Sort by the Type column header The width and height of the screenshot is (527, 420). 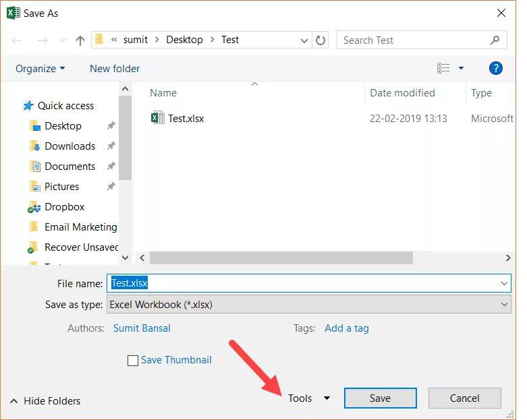pos(481,93)
